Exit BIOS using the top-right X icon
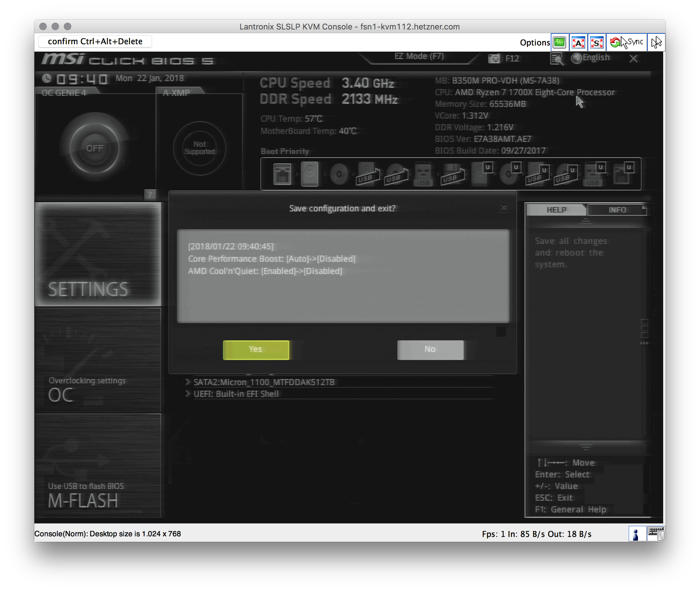The image size is (700, 591). coord(633,59)
